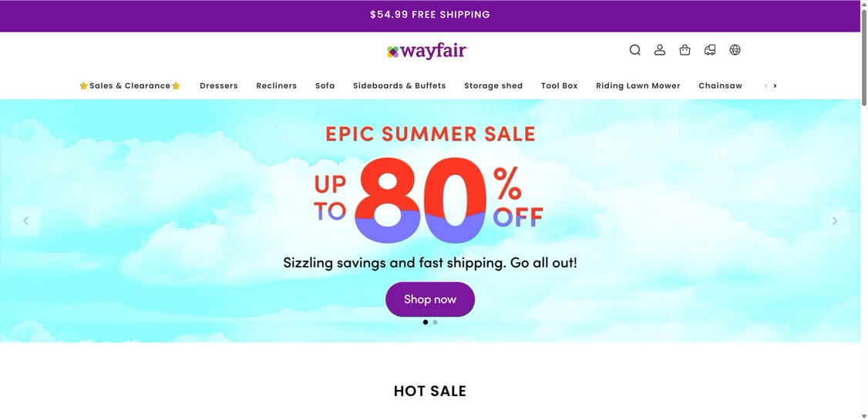868x420 pixels.
Task: Click the globe language icon
Action: pyautogui.click(x=735, y=50)
